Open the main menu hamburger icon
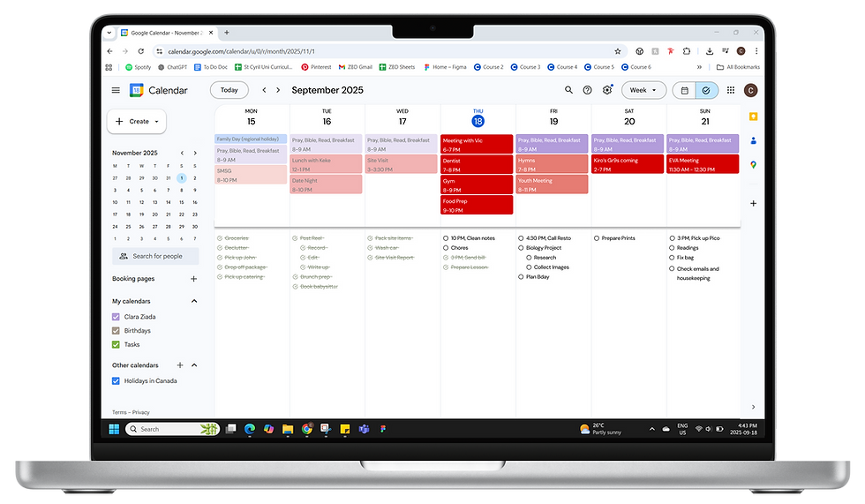 tap(116, 90)
